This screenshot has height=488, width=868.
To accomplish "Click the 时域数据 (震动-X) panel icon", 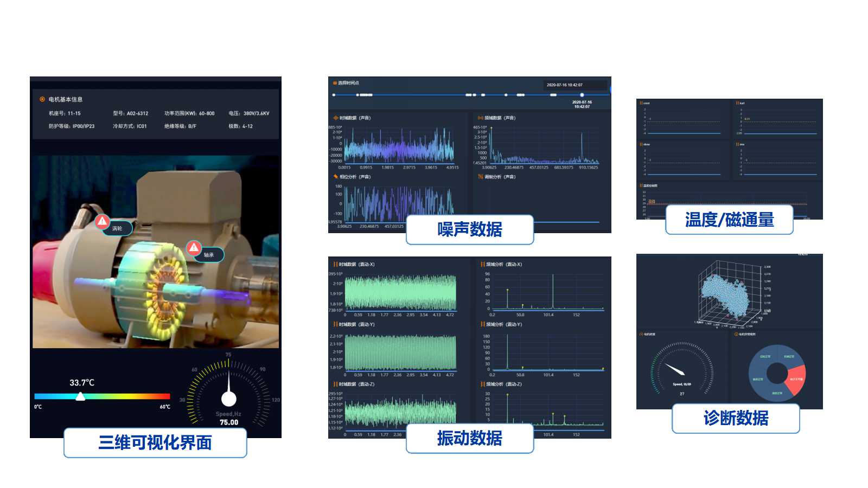I will [335, 265].
